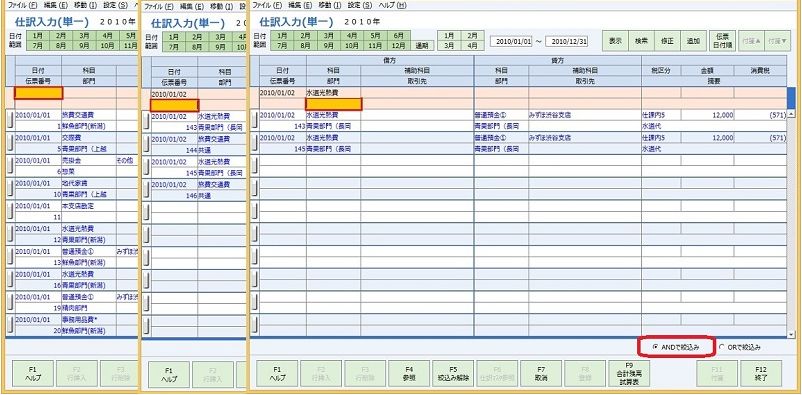802x395 pixels.
Task: Select the 通期 full-year range button
Action: [422, 46]
